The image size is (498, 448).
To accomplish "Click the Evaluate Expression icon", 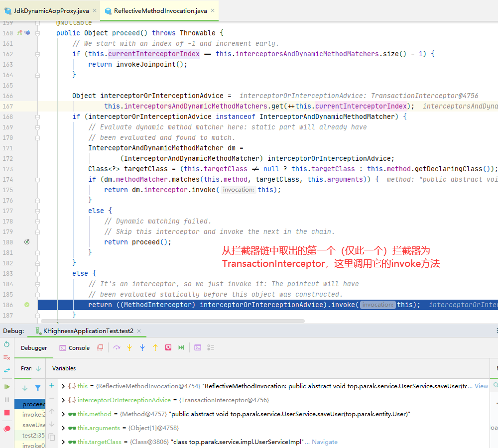I will click(x=198, y=347).
